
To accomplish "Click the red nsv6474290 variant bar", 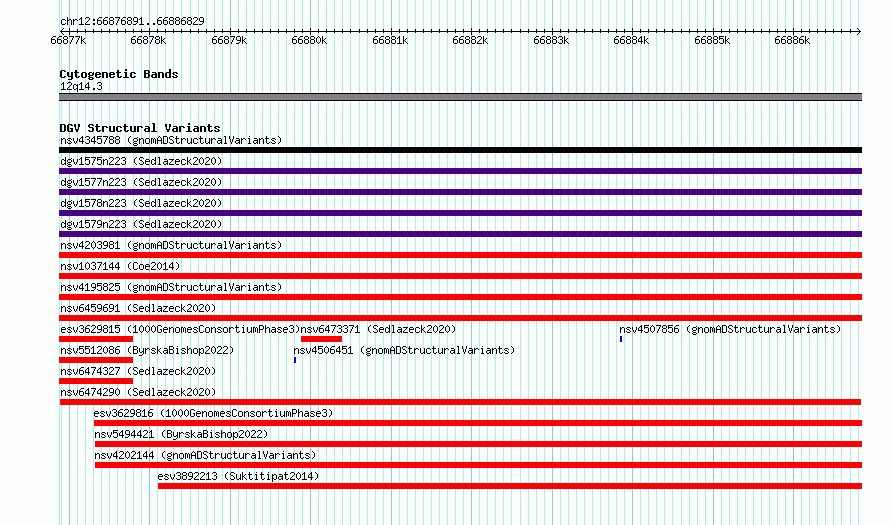I will pyautogui.click(x=460, y=402).
